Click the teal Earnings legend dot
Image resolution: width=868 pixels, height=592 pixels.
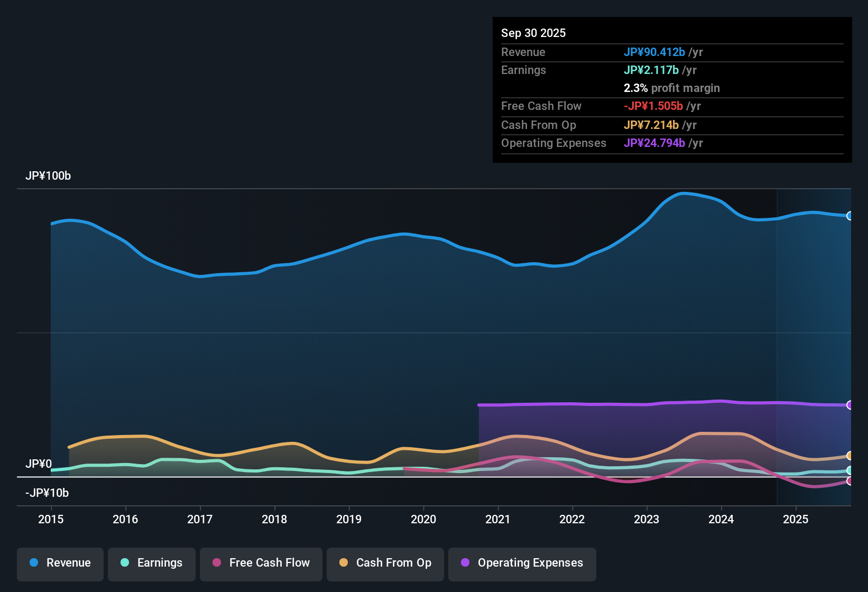pyautogui.click(x=125, y=563)
